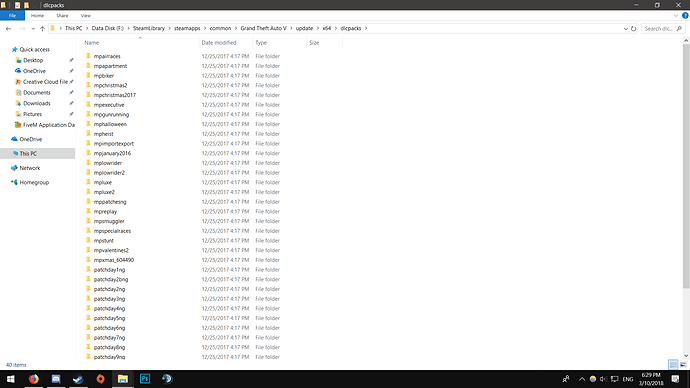Viewport: 690px width, 388px height.
Task: Click the ENG language indicator
Action: [628, 379]
